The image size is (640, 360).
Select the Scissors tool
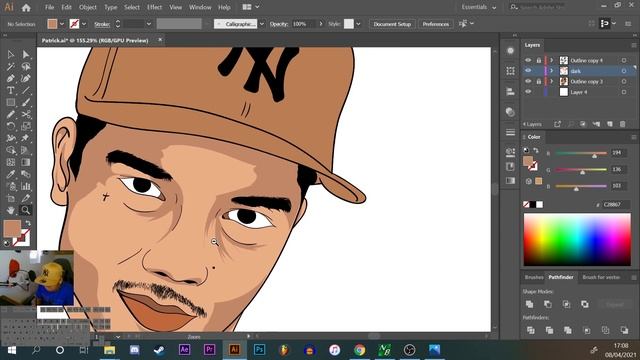pos(26,114)
